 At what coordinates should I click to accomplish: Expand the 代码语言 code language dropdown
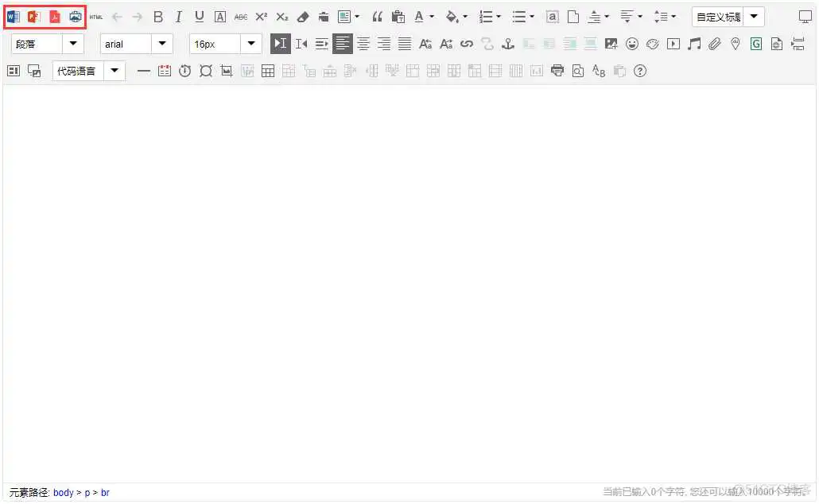114,71
